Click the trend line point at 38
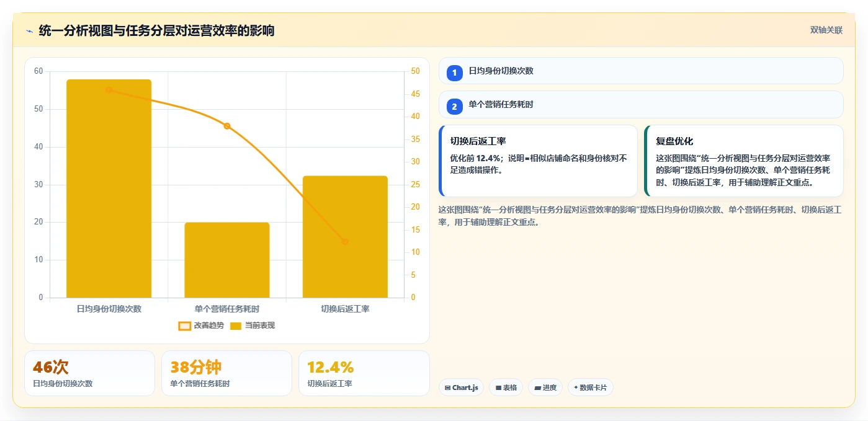 (x=227, y=126)
